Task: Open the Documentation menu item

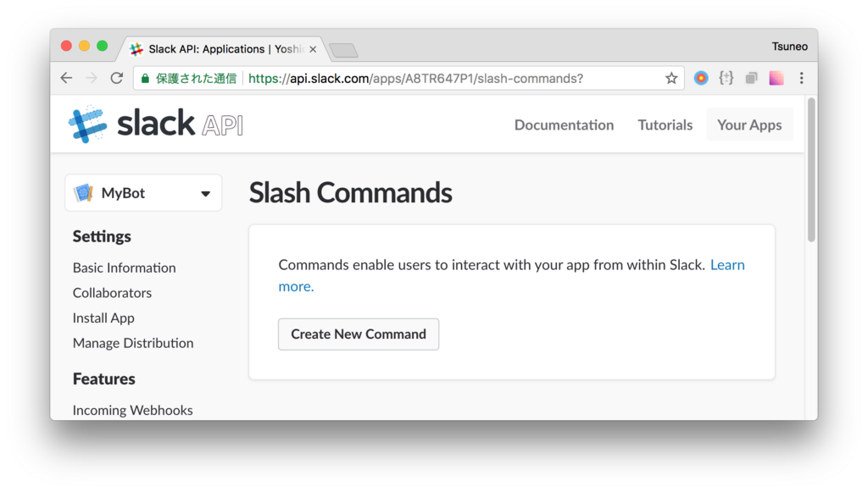Action: tap(564, 125)
